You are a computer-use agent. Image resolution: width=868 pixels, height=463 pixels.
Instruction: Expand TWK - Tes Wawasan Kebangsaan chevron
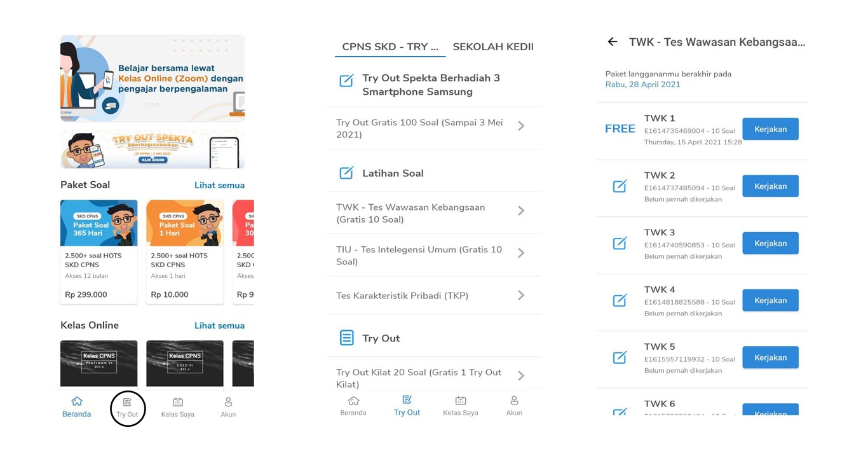[521, 211]
